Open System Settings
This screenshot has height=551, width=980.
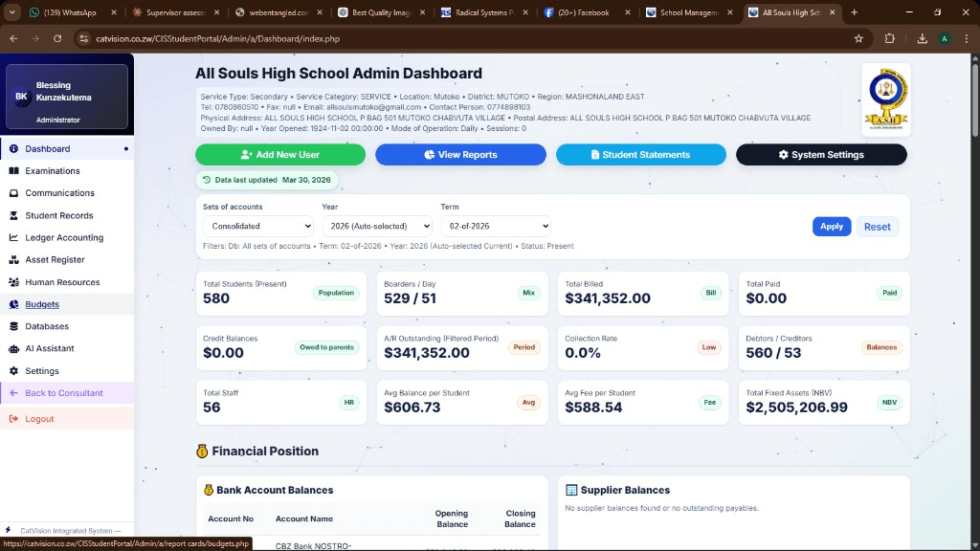(821, 155)
